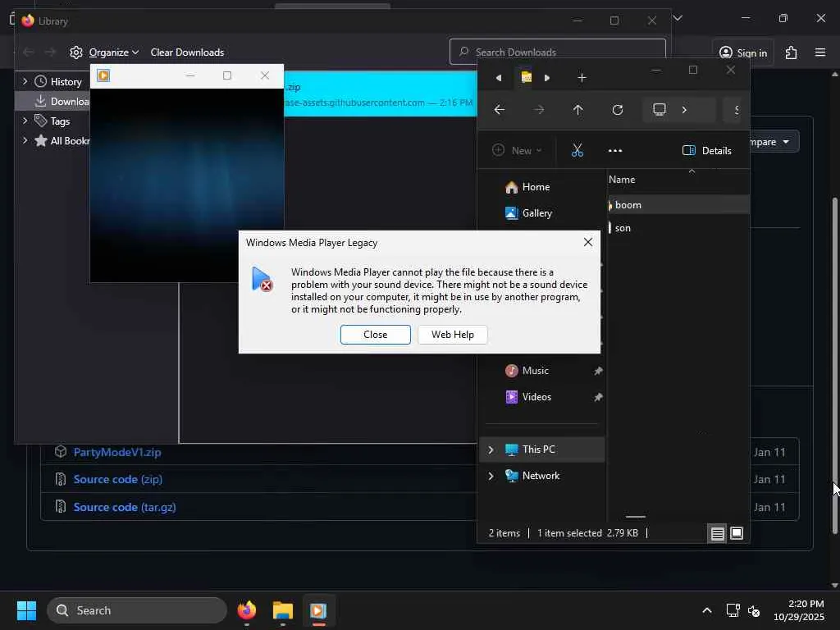Viewport: 840px width, 630px height.
Task: Open Organize menu in Library window
Action: click(x=104, y=52)
